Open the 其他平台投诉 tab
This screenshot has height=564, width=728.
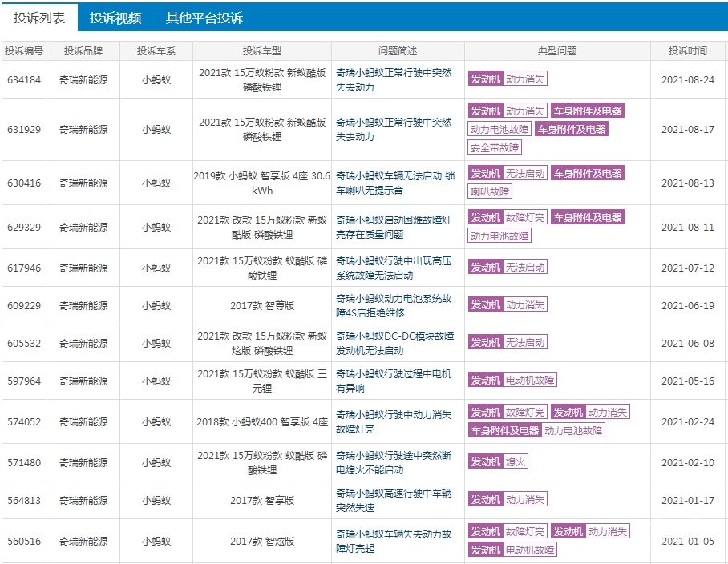[x=204, y=18]
